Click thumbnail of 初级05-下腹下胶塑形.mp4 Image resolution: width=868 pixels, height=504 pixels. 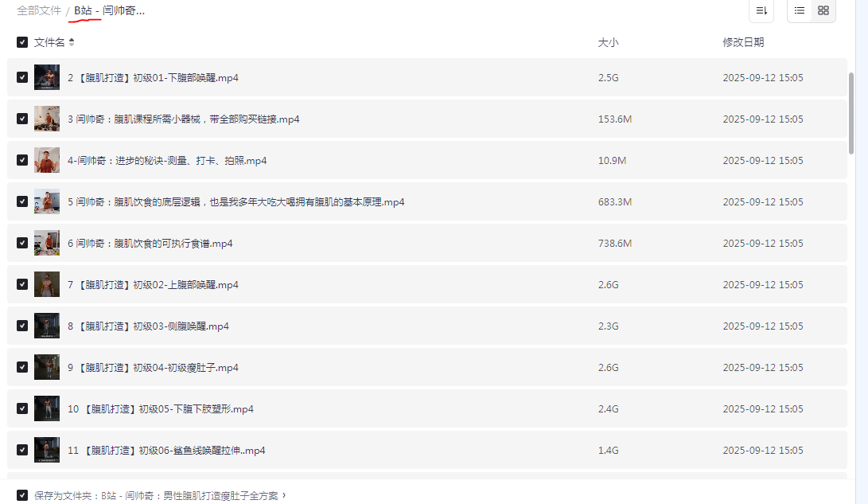(47, 408)
